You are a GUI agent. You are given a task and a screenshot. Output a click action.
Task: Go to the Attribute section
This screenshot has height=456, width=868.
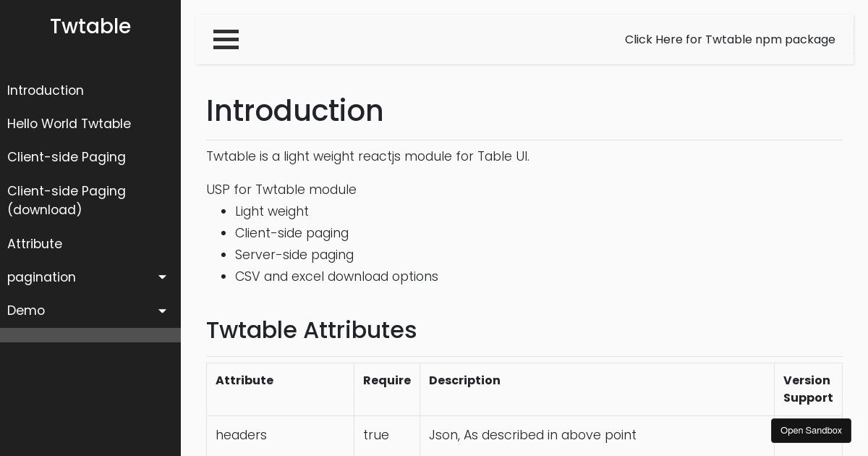34,244
